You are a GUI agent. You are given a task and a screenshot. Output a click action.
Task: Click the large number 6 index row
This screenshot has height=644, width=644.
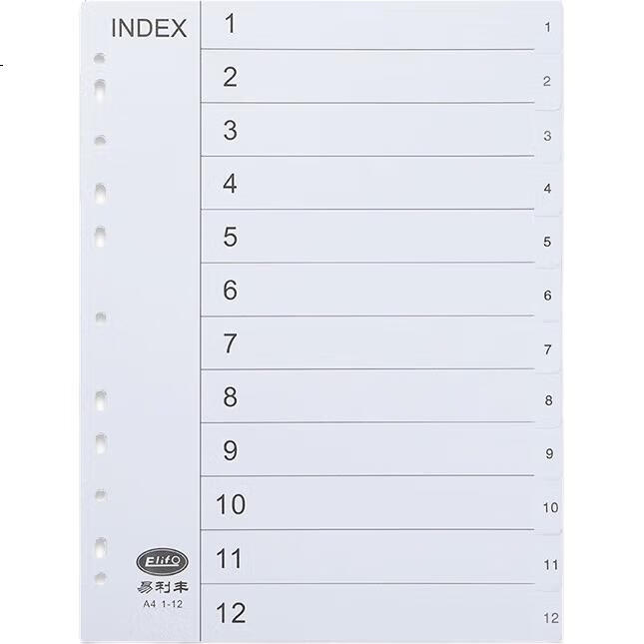(x=367, y=290)
